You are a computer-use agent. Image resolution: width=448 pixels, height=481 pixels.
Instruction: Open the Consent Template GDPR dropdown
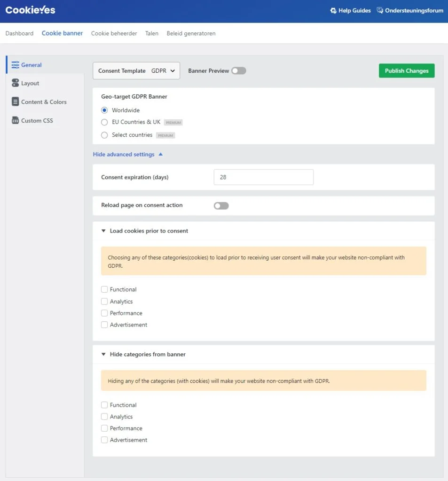click(x=136, y=71)
